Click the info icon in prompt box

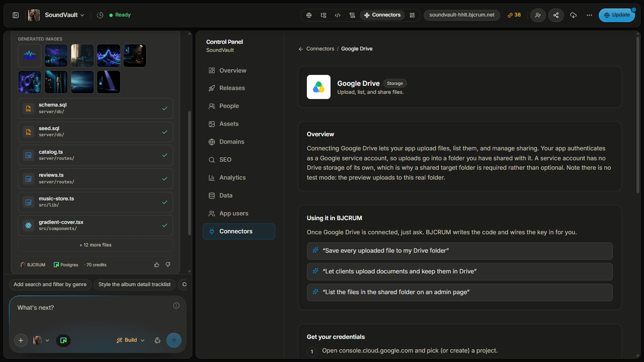[x=176, y=305]
